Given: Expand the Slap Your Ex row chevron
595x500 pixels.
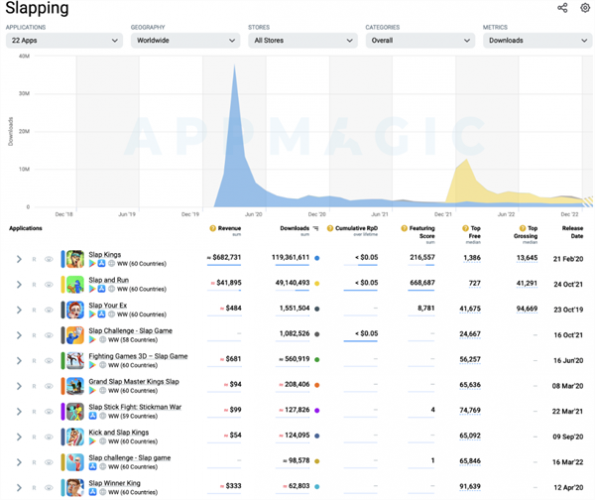Looking at the screenshot, I should tap(19, 310).
